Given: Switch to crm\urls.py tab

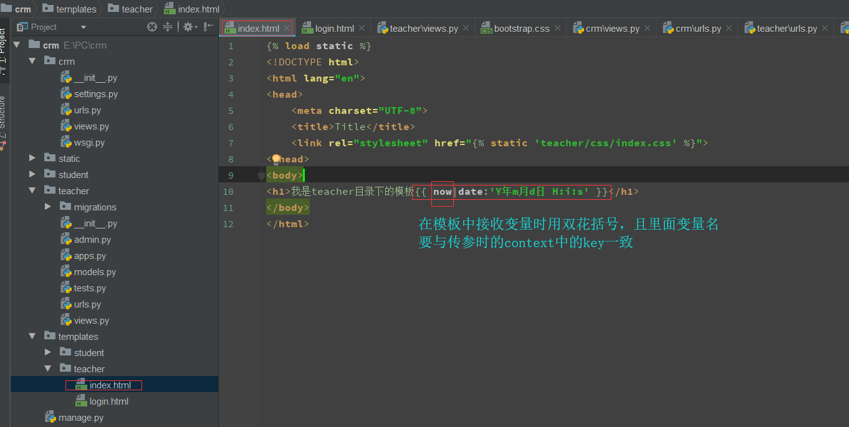Looking at the screenshot, I should 693,28.
